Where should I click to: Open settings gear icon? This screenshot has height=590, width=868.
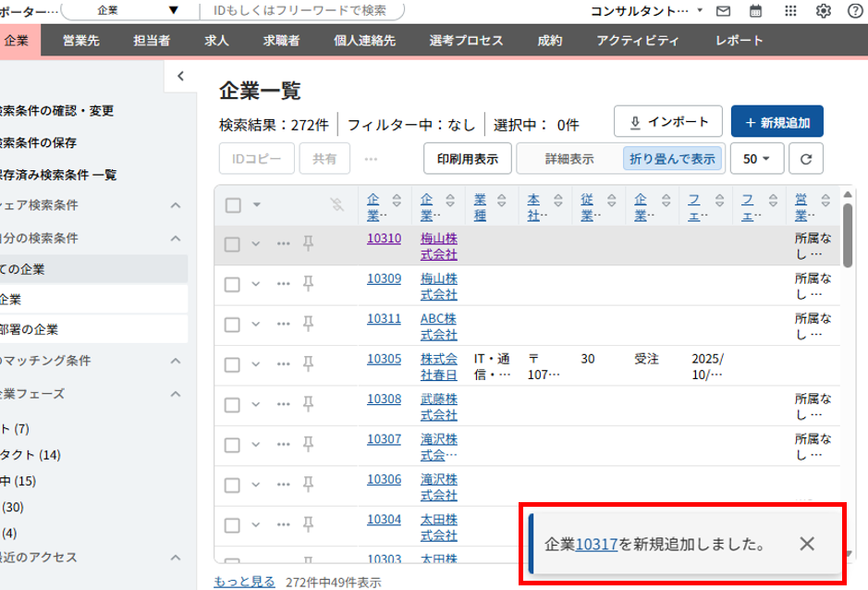823,11
